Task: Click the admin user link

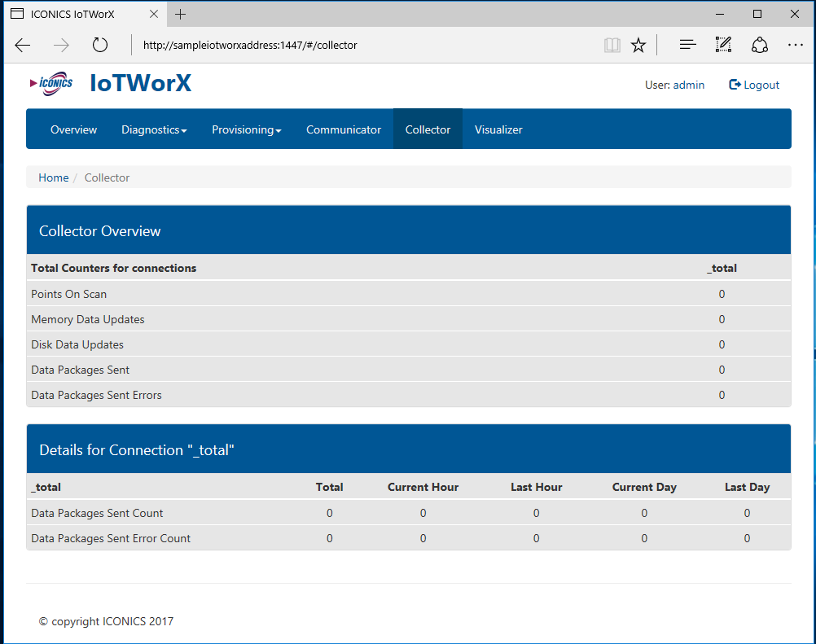Action: coord(688,85)
